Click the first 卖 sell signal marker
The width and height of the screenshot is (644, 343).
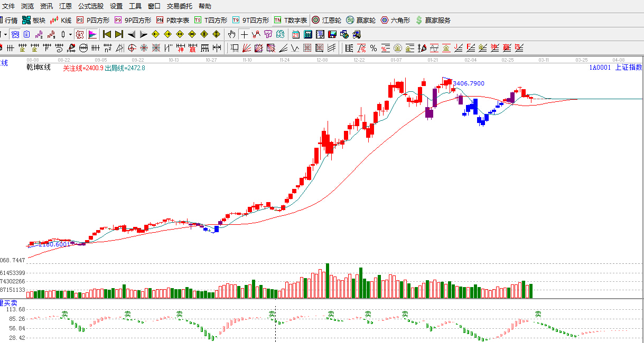tap(64, 314)
